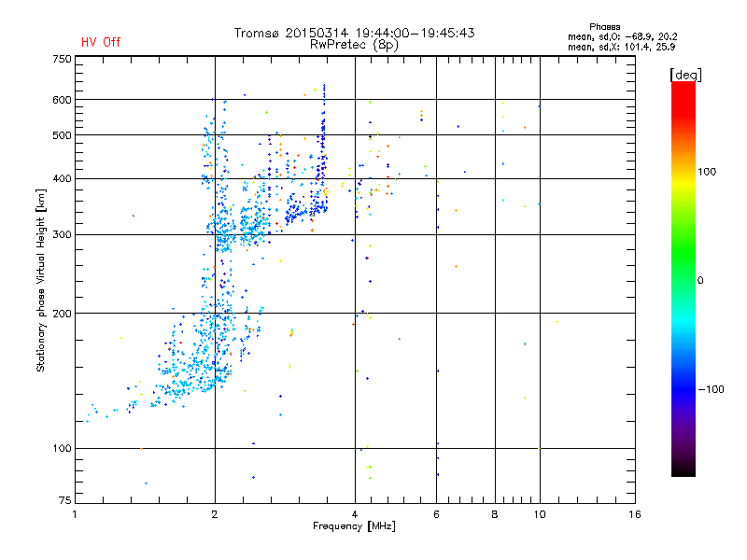Select the plot title 'Tromsø 20150314 19:44:00-19:45:43'
The image size is (747, 560).
click(x=355, y=33)
